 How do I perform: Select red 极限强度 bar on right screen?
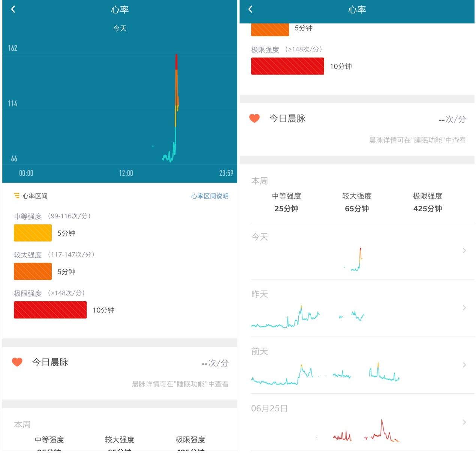point(287,66)
